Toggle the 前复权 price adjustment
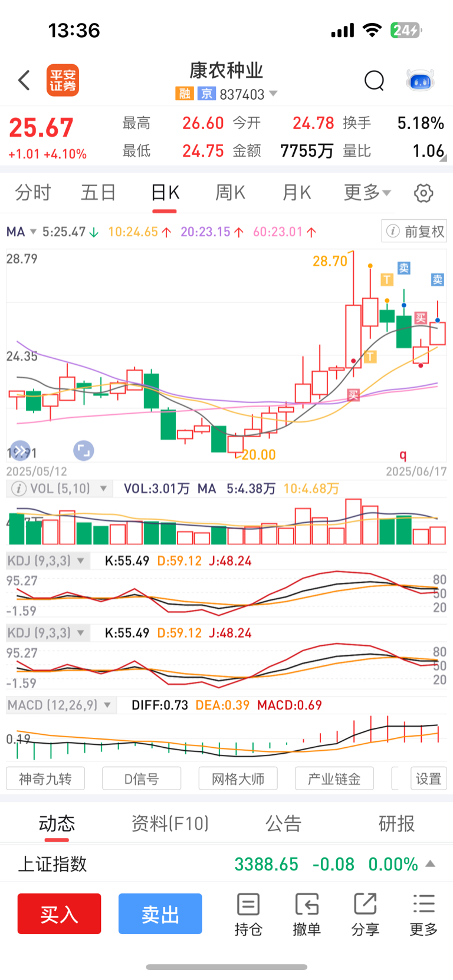 (414, 231)
